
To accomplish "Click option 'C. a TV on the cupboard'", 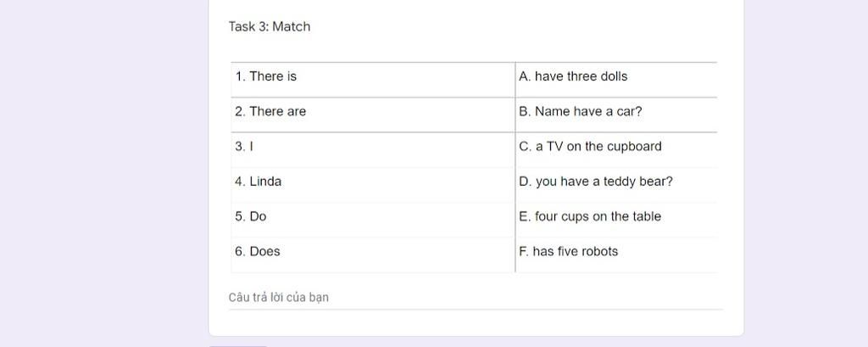I will [x=590, y=146].
